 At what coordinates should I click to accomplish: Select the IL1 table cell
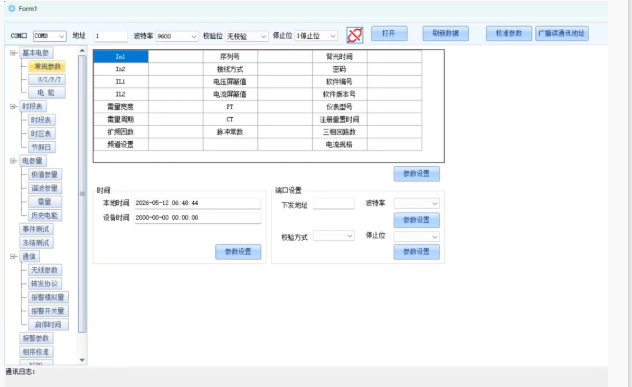click(x=121, y=82)
